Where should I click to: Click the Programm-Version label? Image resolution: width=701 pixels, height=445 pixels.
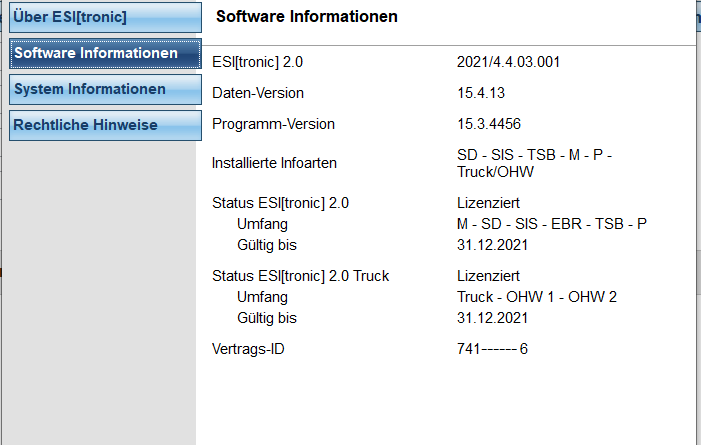[273, 124]
